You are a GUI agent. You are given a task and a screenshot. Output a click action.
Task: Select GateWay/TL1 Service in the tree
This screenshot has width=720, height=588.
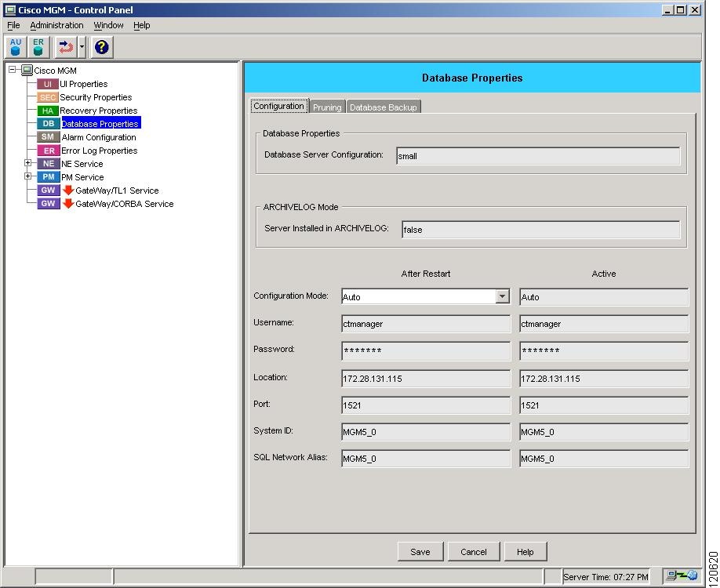point(117,191)
